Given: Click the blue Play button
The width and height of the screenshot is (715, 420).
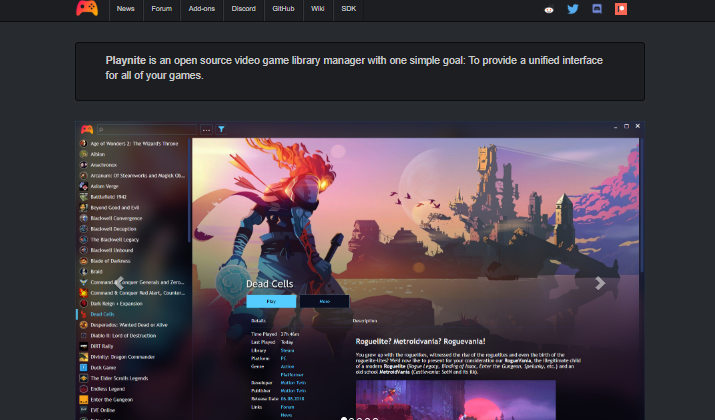Looking at the screenshot, I should click(271, 301).
